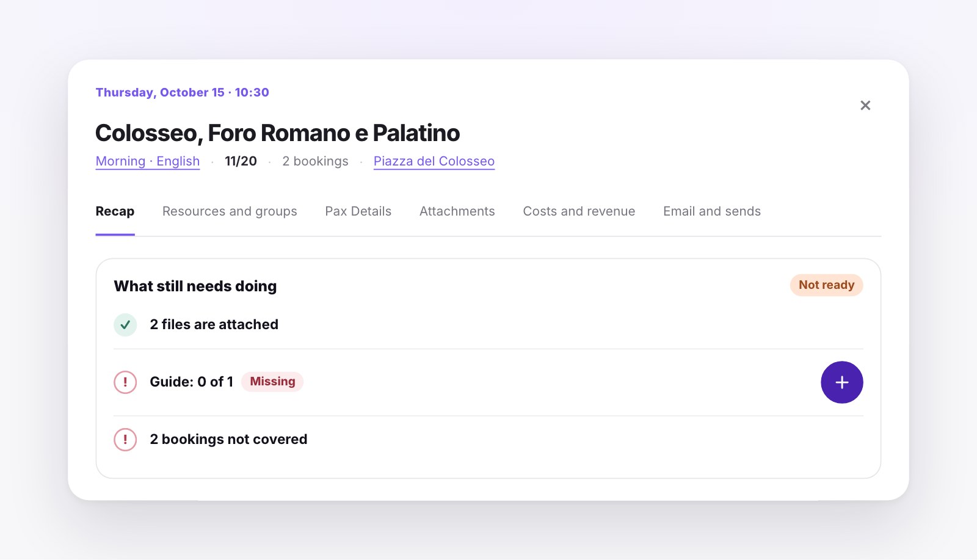Click the 11/20 capacity count

[241, 161]
